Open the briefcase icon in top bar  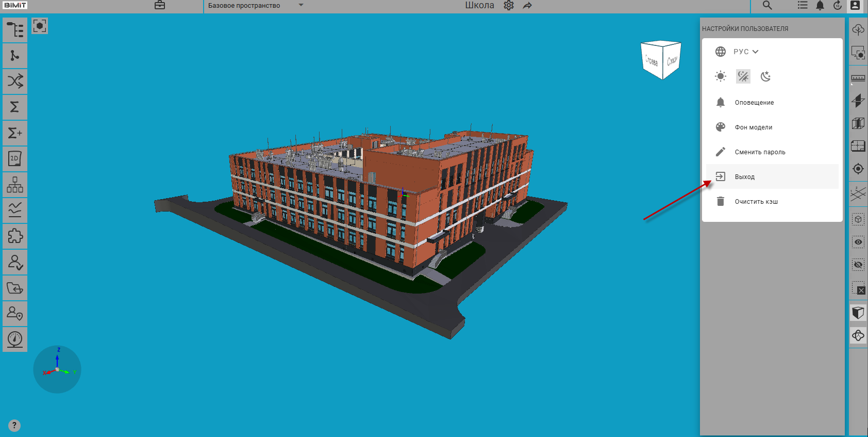point(160,5)
